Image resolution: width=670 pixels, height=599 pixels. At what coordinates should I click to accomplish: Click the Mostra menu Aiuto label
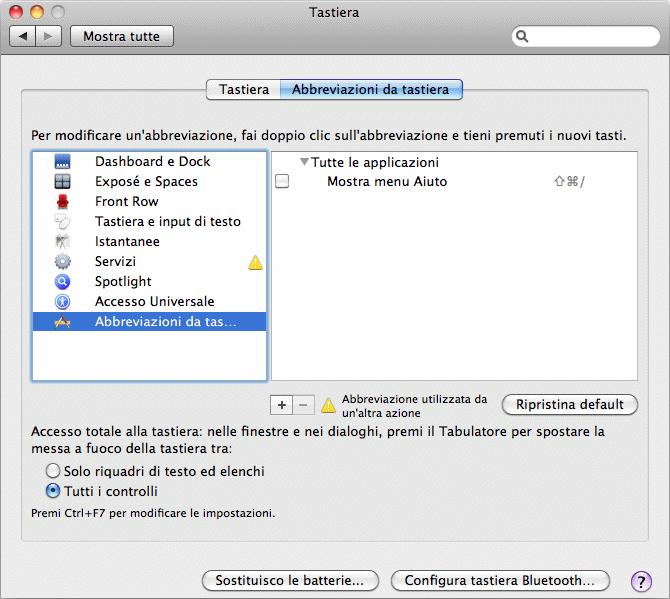[x=387, y=182]
